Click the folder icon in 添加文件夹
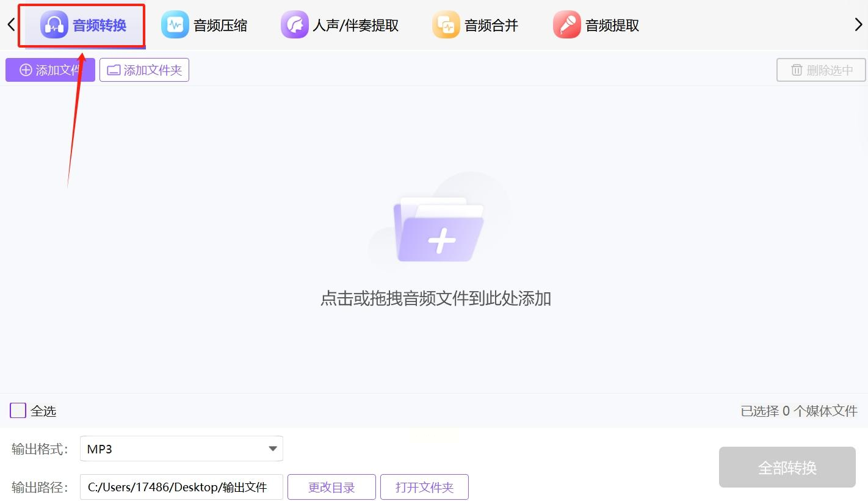 tap(114, 70)
